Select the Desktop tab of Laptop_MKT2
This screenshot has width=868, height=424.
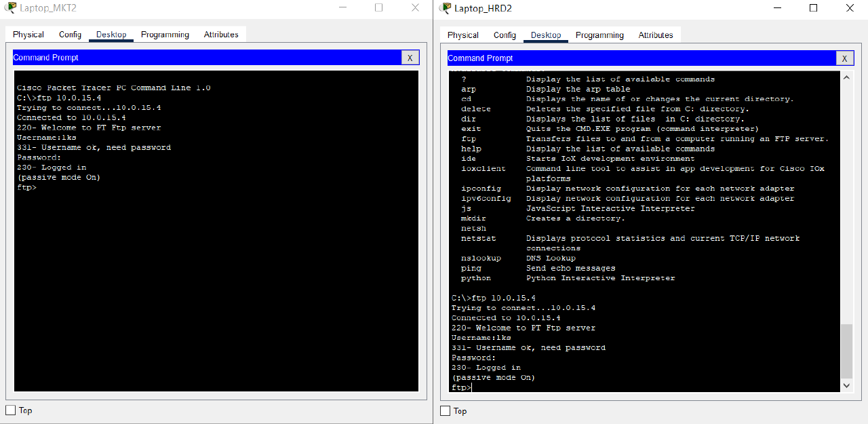click(x=111, y=34)
